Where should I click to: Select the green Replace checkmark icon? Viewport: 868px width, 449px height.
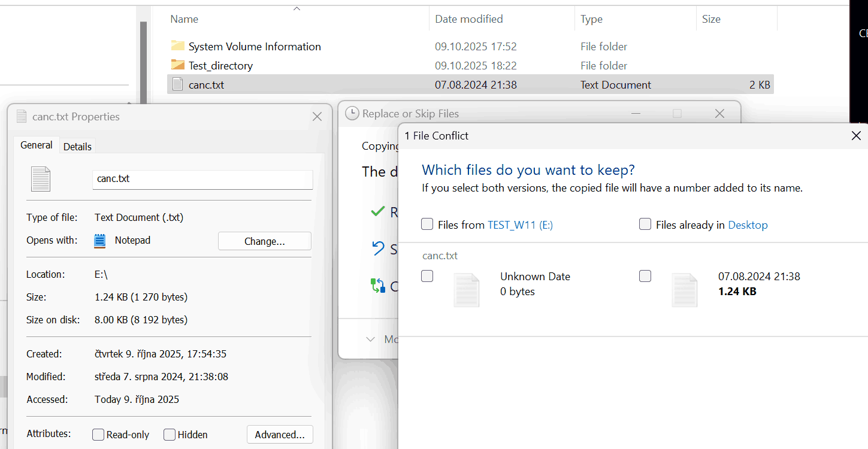[x=378, y=211]
